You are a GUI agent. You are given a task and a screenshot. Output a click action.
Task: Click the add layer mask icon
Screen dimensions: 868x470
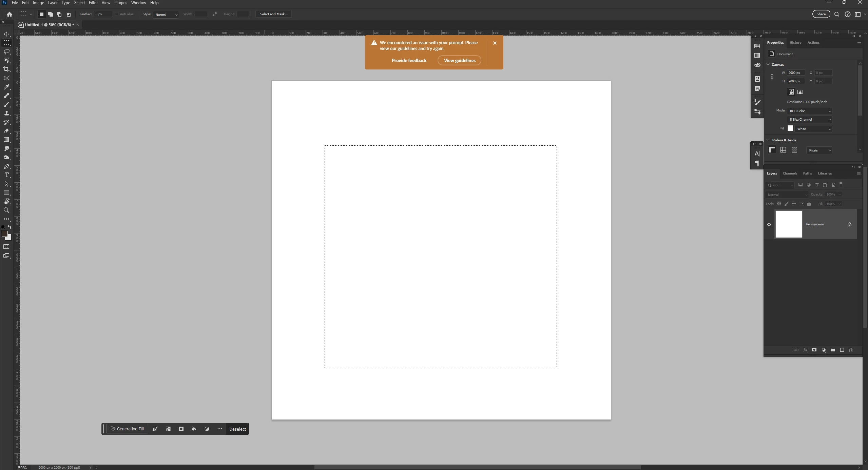(x=814, y=350)
